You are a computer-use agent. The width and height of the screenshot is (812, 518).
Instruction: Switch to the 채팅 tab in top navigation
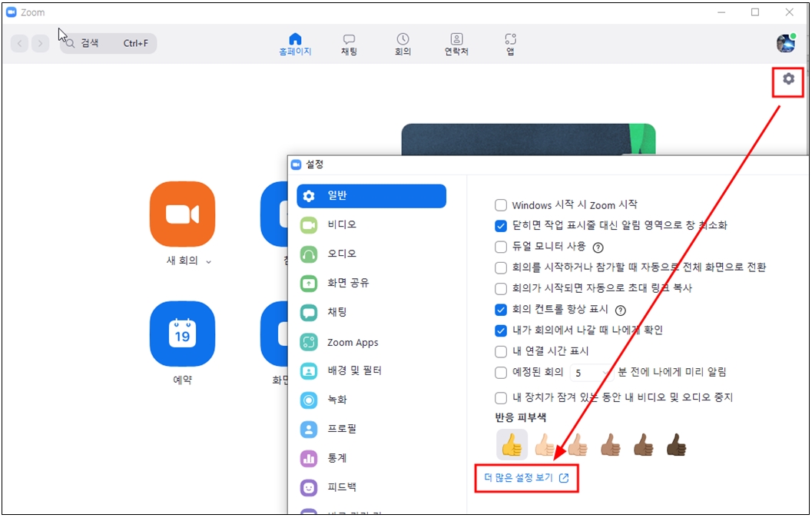pos(349,45)
